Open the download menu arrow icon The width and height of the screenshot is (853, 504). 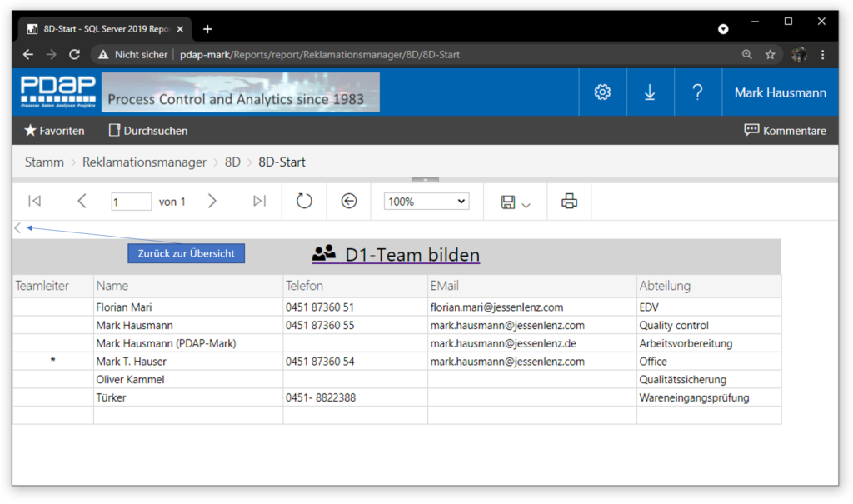(x=650, y=92)
